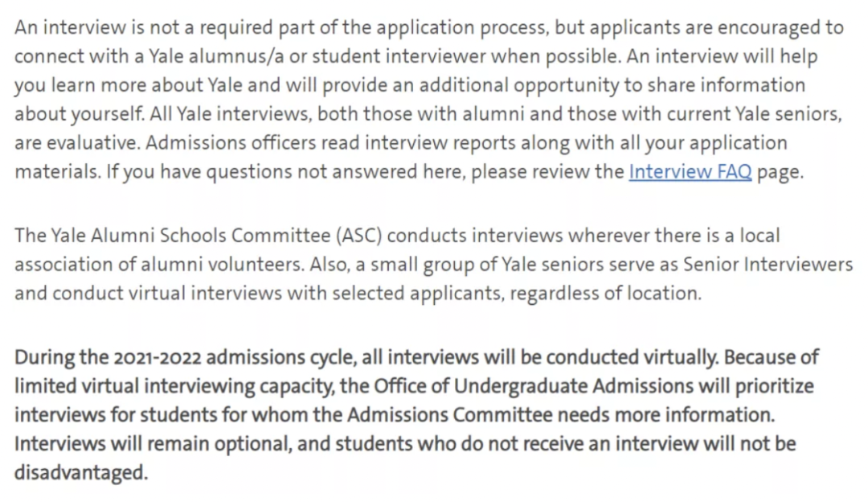Click the "regardless of location" phrase

[605, 293]
